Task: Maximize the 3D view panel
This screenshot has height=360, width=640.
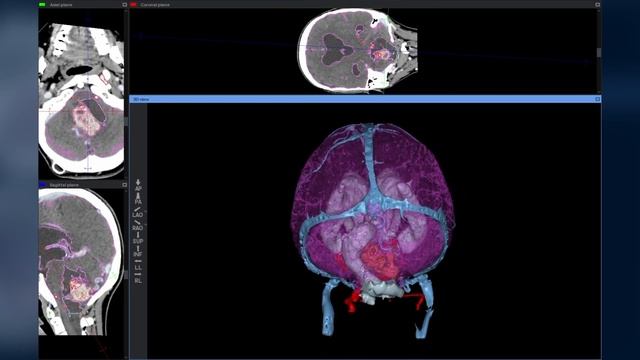Action: click(597, 99)
